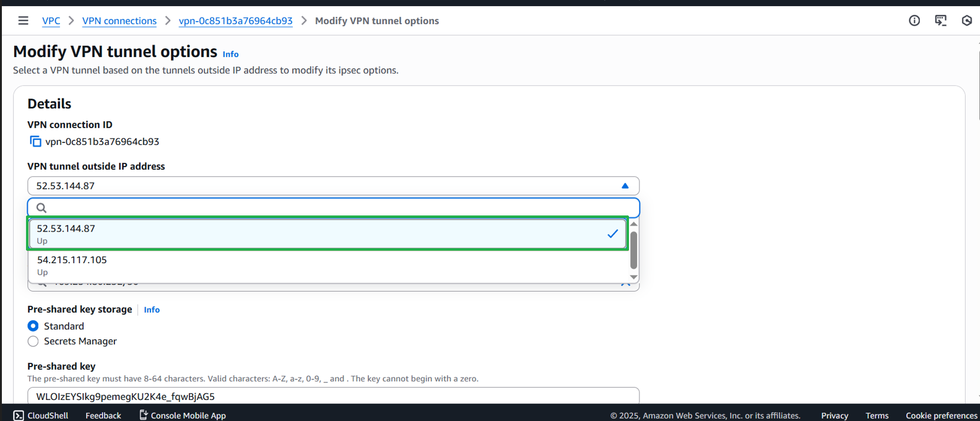Click the dropdown list scrollbar thumb
This screenshot has height=421, width=980.
click(633, 250)
